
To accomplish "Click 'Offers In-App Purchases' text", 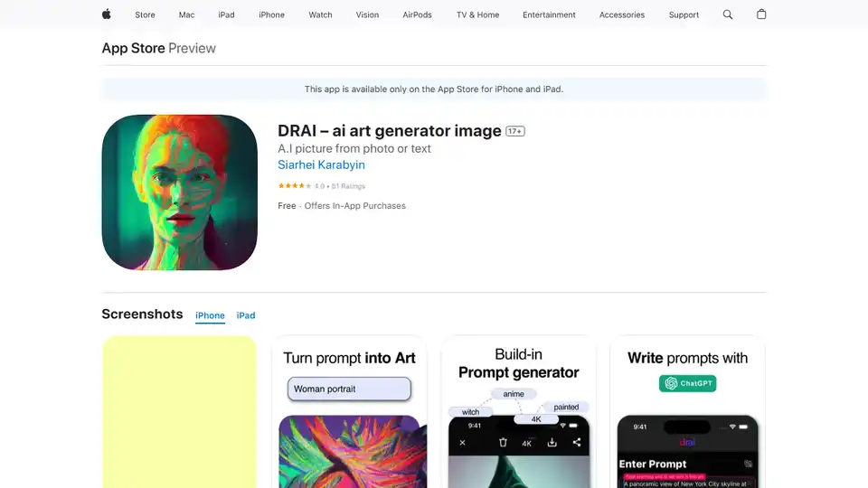I will [x=354, y=206].
